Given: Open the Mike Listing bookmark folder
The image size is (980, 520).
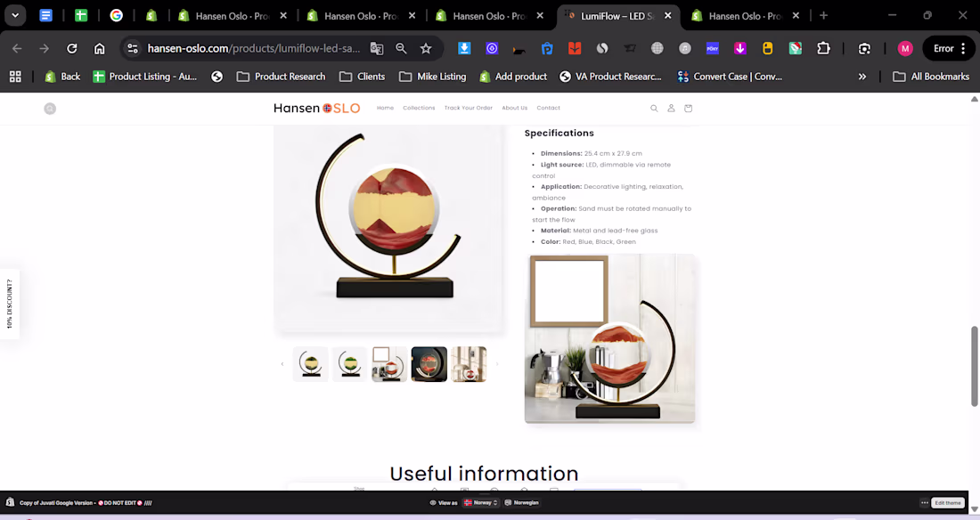Looking at the screenshot, I should pos(433,77).
